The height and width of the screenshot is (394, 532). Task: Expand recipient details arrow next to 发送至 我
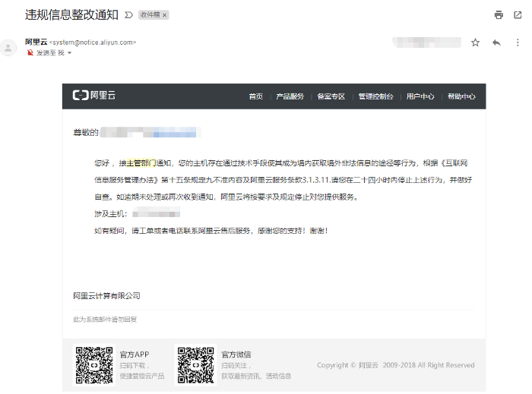pyautogui.click(x=70, y=53)
